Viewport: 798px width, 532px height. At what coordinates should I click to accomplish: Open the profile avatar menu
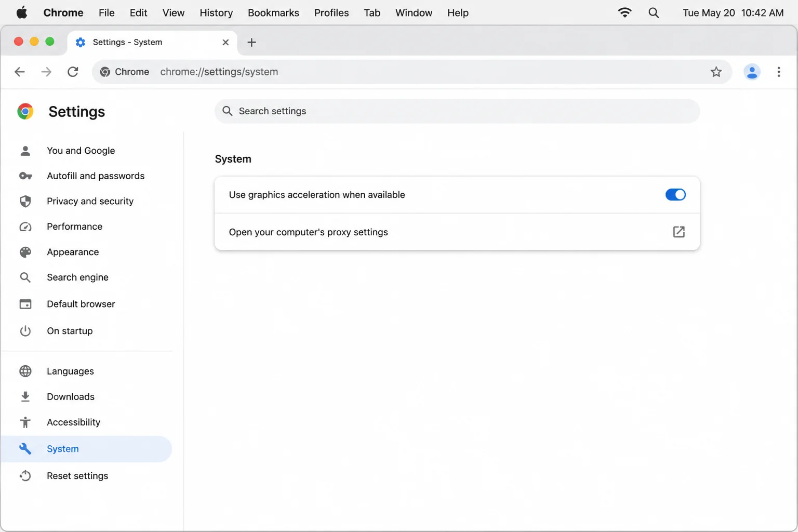coord(752,72)
